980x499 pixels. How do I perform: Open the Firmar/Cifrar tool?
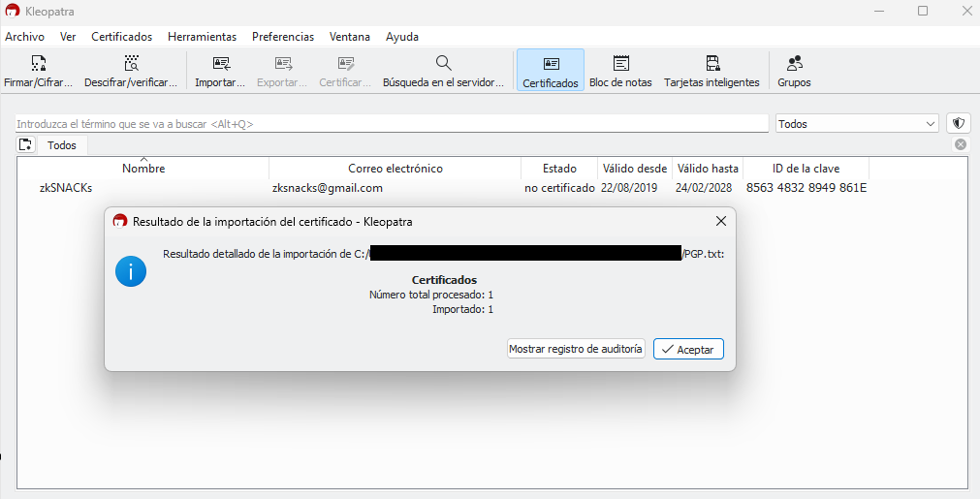[38, 70]
